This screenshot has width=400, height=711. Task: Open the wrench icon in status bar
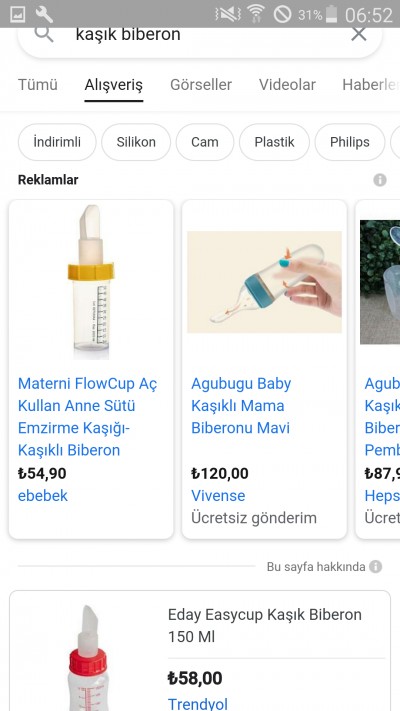(x=44, y=15)
